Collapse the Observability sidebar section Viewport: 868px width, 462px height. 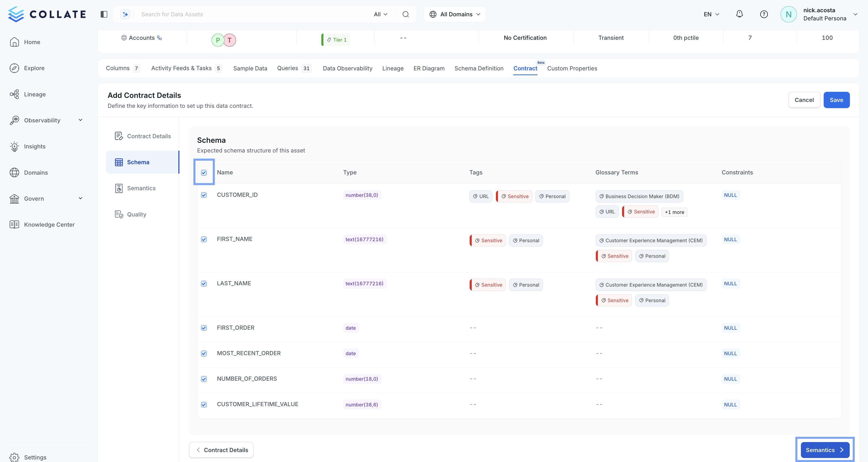pos(80,120)
